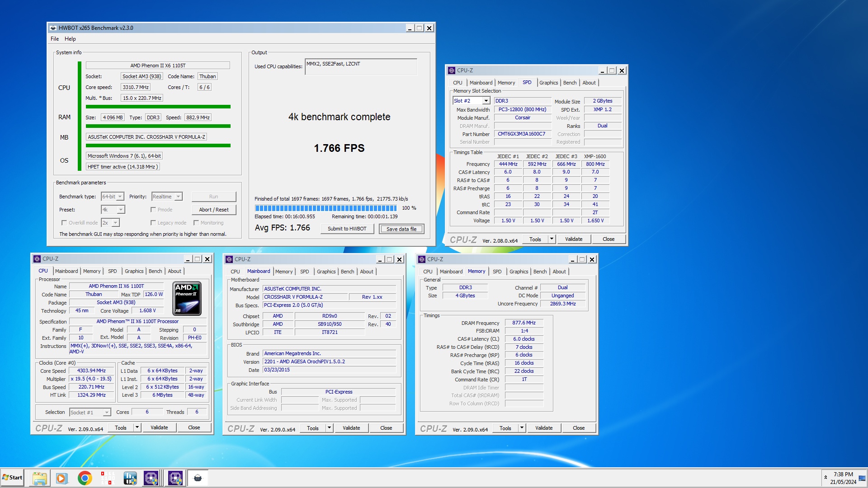Select Memory tab in CPU-Z Mainboard window
Image resolution: width=868 pixels, height=488 pixels.
coord(284,272)
